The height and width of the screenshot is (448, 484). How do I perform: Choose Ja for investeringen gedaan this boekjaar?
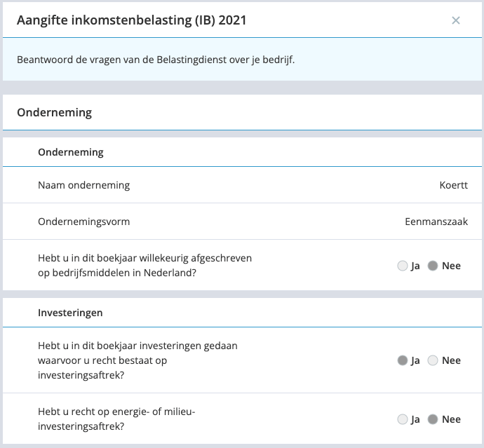point(403,360)
